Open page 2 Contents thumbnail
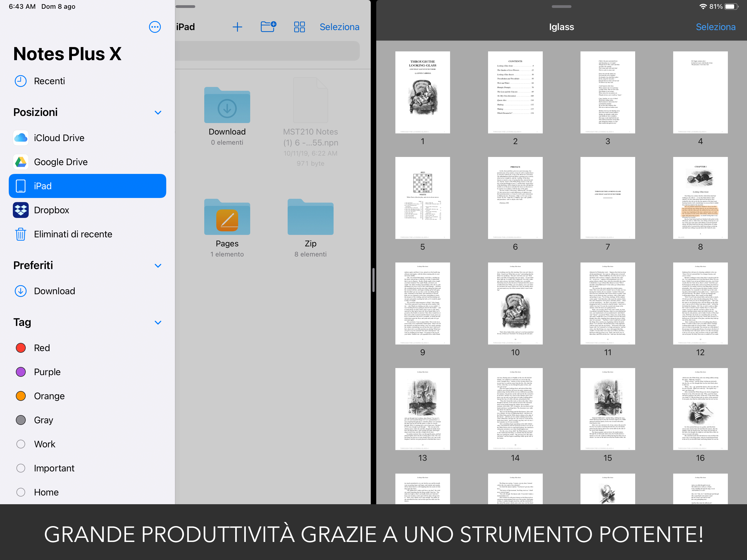This screenshot has width=747, height=560. tap(515, 92)
